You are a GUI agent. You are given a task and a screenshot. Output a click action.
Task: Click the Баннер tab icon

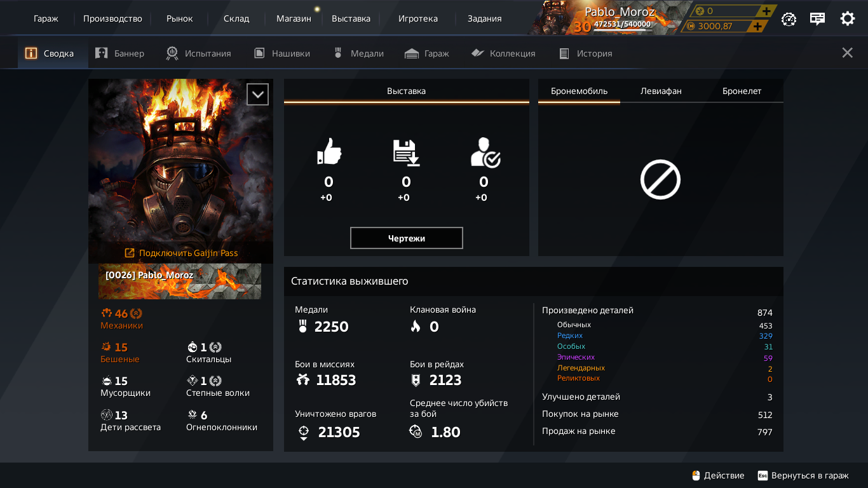(x=101, y=53)
